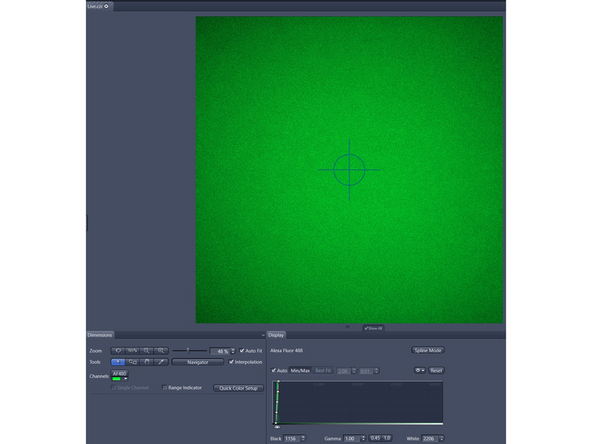Reset the display settings
The image size is (592, 444).
[x=436, y=370]
